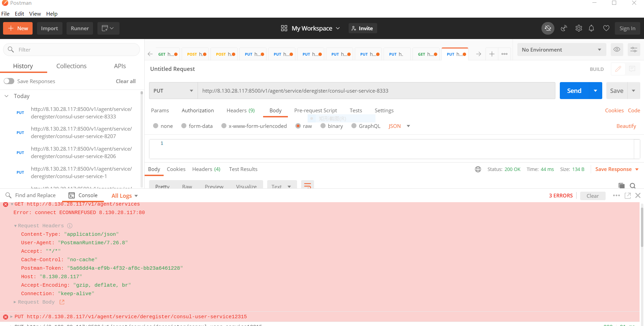
Task: Expand the Request Body section
Action: 15,302
